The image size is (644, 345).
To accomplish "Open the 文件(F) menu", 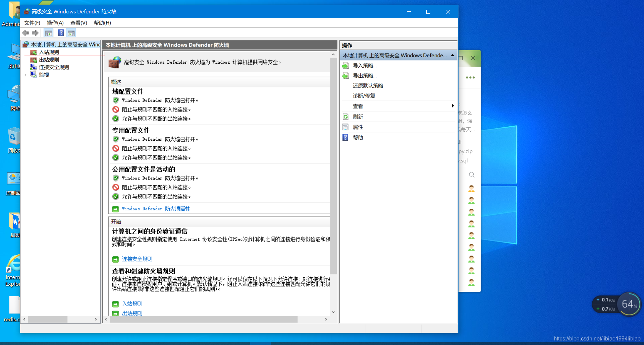I will [x=32, y=23].
